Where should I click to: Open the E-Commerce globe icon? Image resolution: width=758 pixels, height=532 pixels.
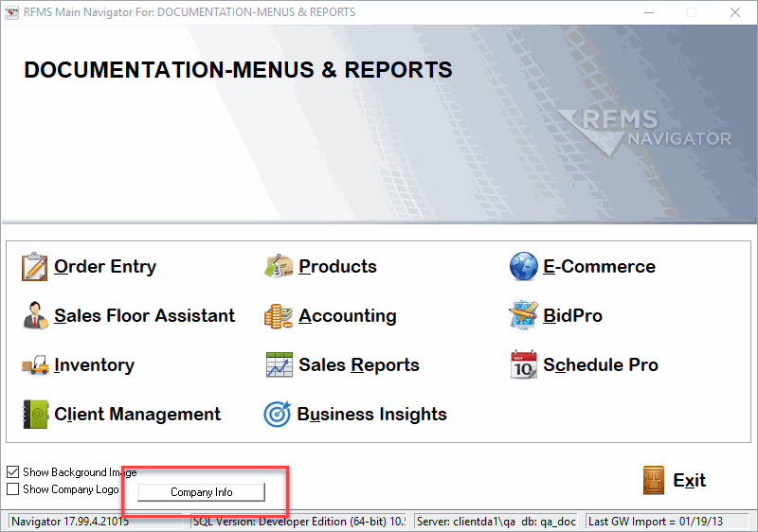tap(524, 267)
